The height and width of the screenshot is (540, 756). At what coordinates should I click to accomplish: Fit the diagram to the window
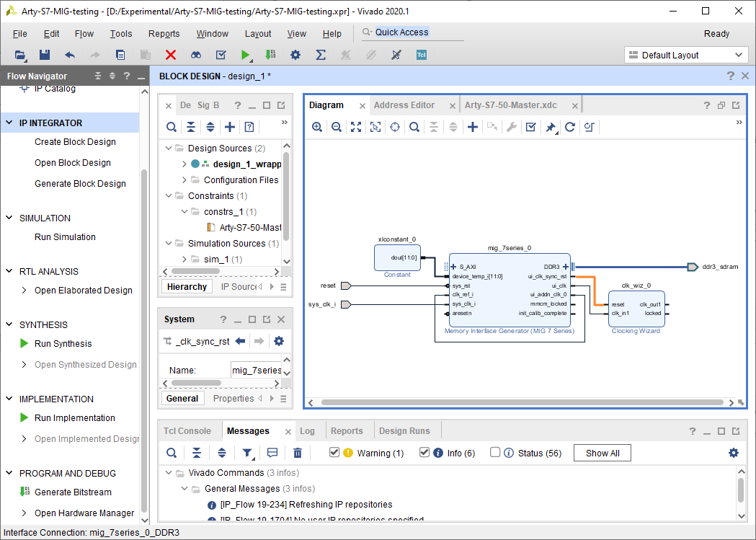[x=356, y=127]
